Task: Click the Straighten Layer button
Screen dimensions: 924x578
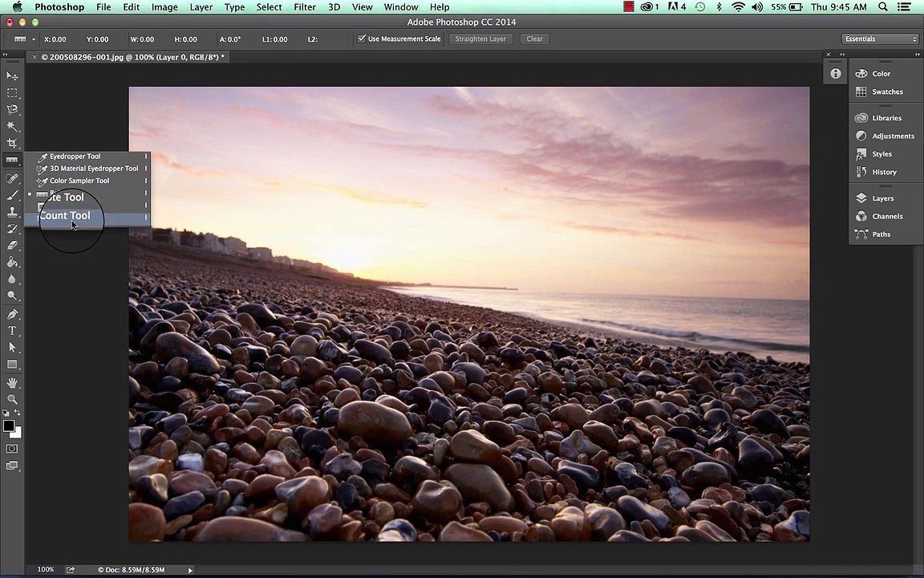Action: tap(480, 39)
